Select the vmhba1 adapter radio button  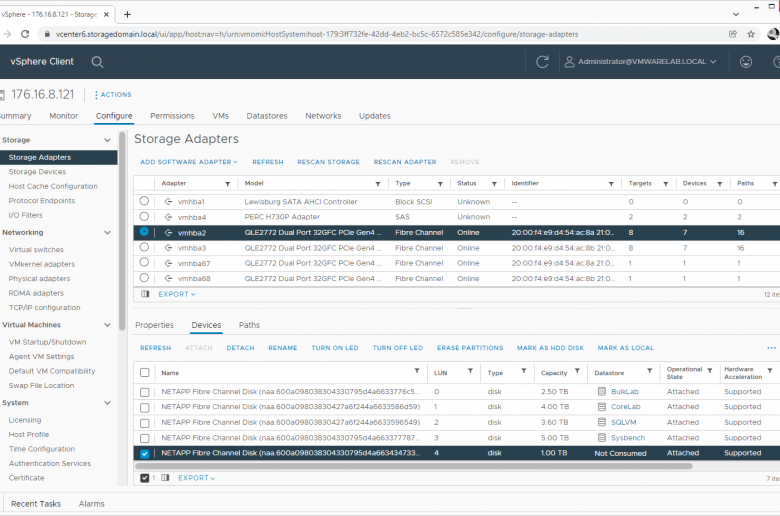click(x=144, y=201)
